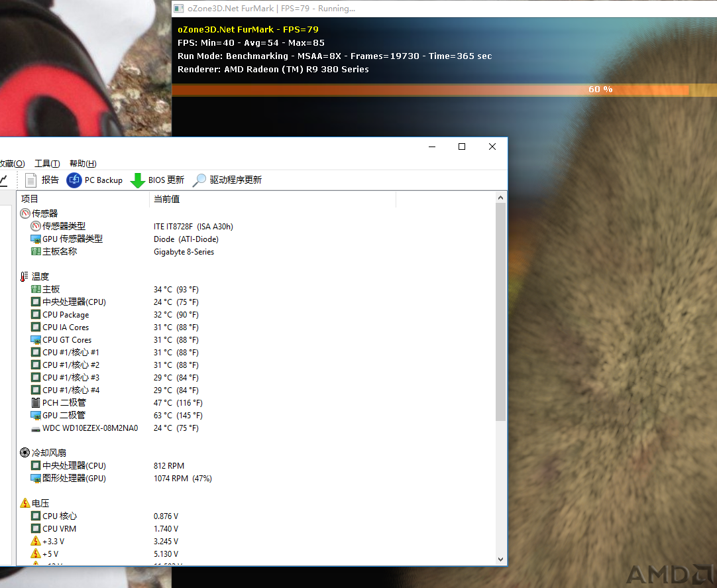This screenshot has height=588, width=717.
Task: Click the GPU sensor type monitor icon
Action: [x=36, y=239]
